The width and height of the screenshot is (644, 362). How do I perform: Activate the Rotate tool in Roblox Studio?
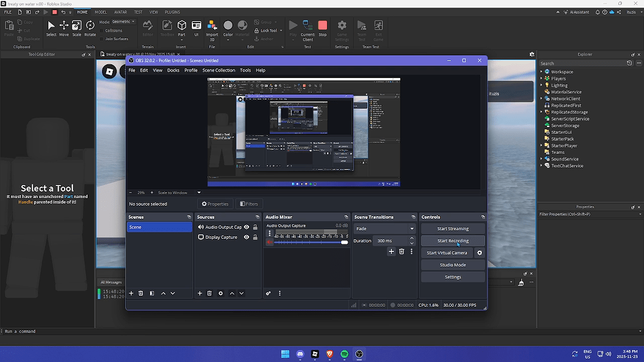tap(90, 29)
